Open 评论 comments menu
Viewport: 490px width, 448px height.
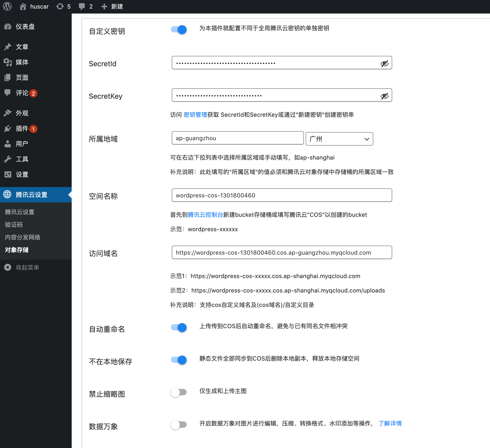point(36,93)
